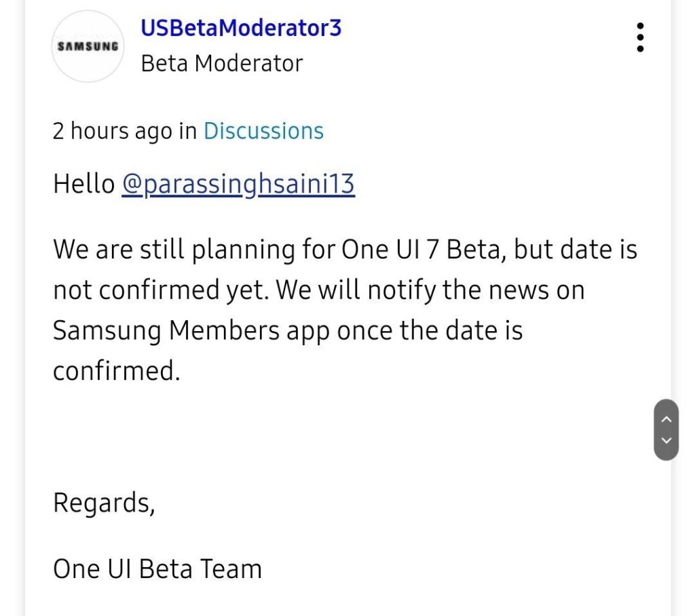Click the "notify the news" phrase
Screen dimensions: 695x616
pos(467,290)
